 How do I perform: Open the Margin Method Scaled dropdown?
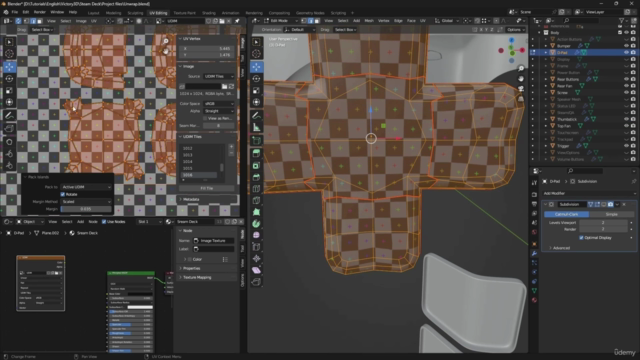86,202
